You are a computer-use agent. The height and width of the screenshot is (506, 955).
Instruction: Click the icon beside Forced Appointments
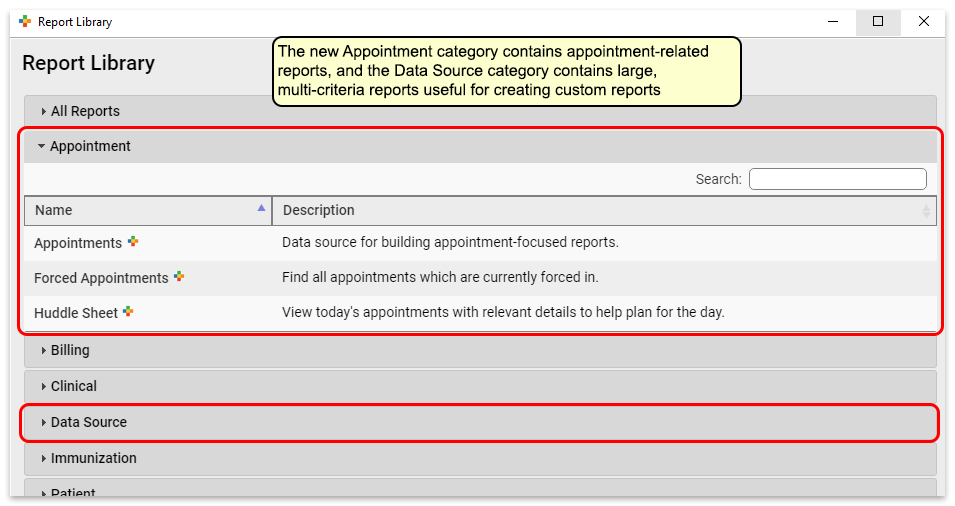[179, 276]
